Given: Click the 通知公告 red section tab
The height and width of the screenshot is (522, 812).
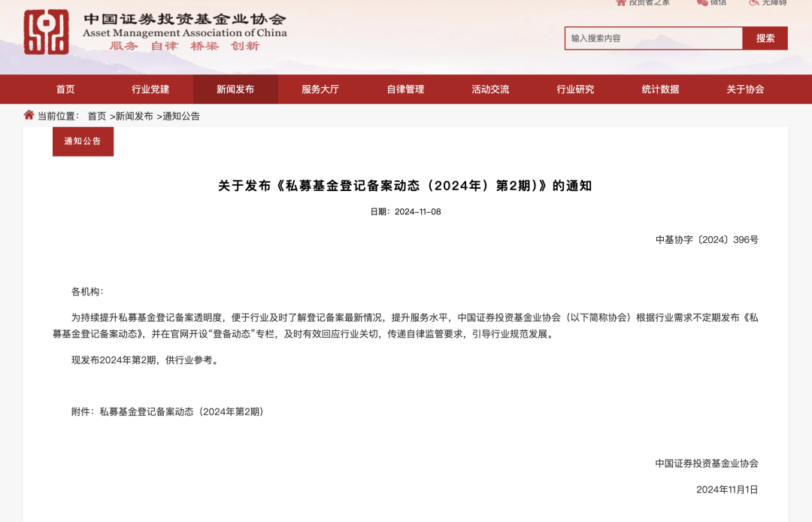Looking at the screenshot, I should (x=83, y=141).
